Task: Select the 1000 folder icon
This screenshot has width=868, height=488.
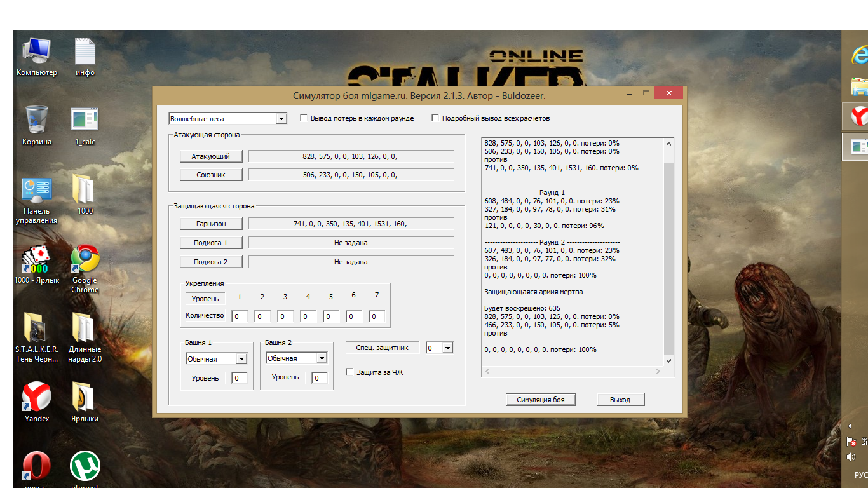Action: pos(85,195)
